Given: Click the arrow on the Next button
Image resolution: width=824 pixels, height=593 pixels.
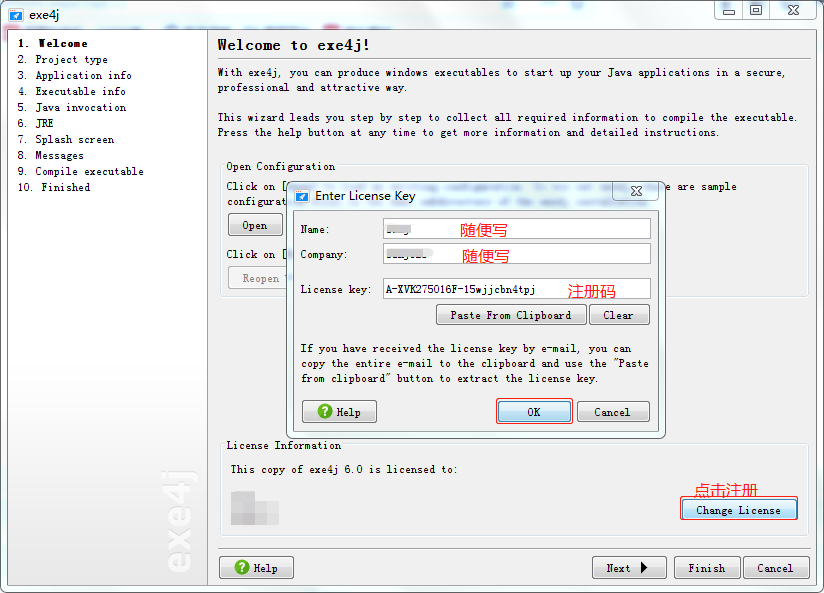Looking at the screenshot, I should pos(644,568).
